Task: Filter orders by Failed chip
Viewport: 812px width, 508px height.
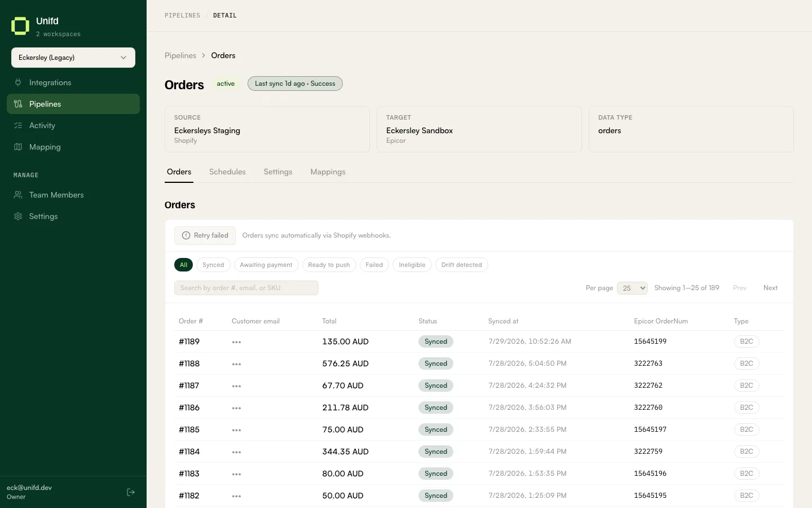Action: (374, 265)
